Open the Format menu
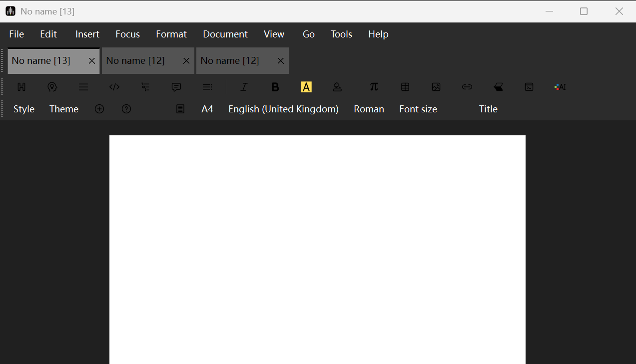 pos(171,34)
